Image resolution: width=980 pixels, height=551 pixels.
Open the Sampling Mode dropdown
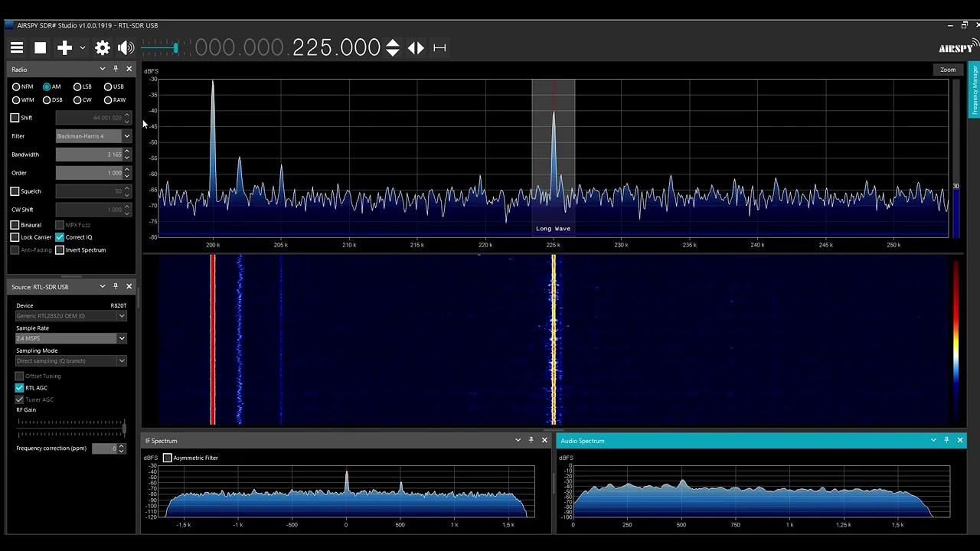pyautogui.click(x=70, y=360)
